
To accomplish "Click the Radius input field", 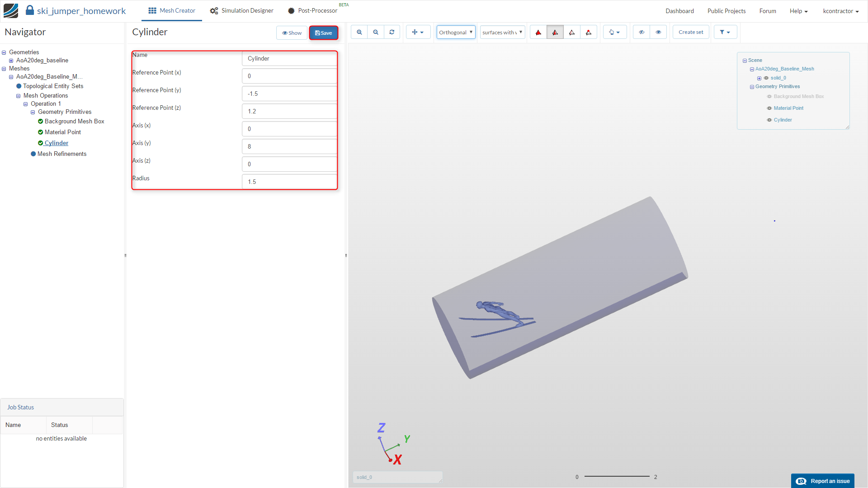I will coord(289,182).
